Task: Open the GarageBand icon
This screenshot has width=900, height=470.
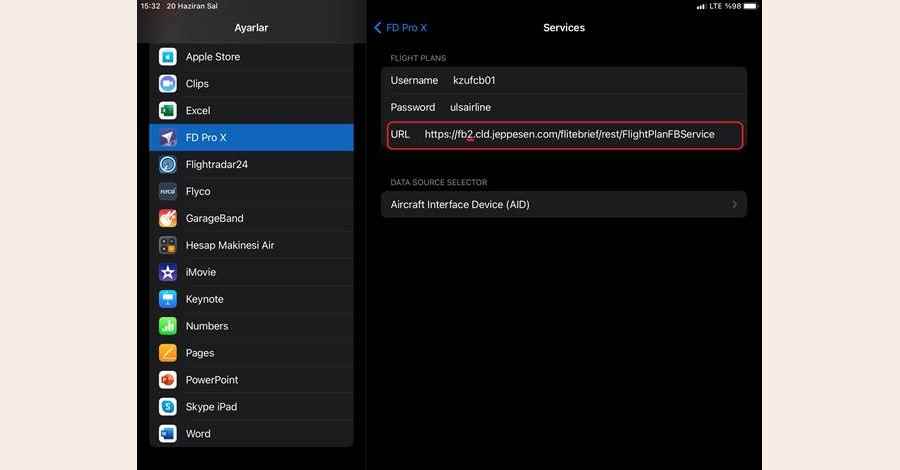Action: [x=168, y=218]
